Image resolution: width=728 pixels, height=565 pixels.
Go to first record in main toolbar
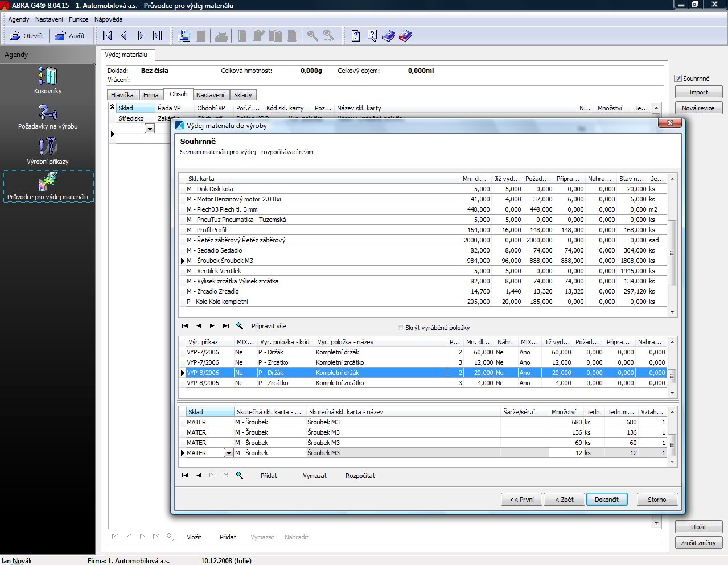coord(108,36)
